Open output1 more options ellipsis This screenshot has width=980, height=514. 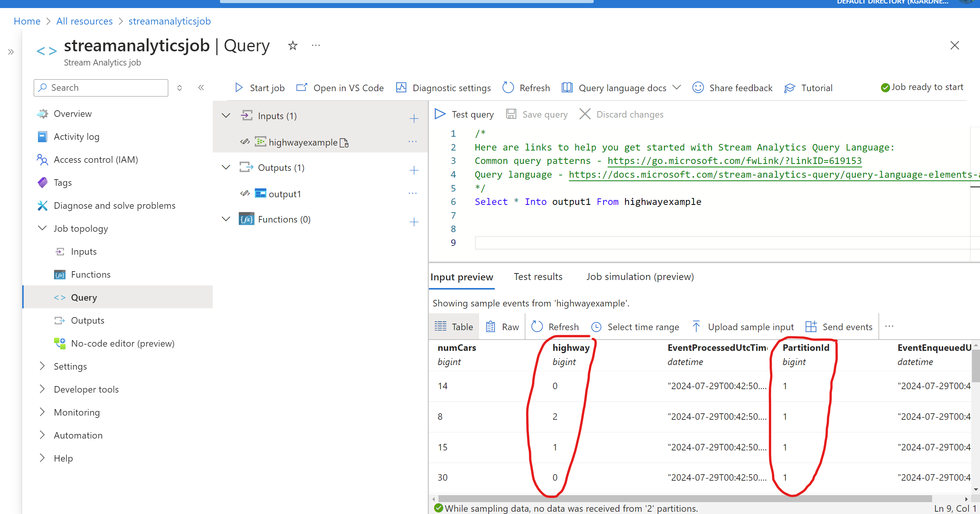click(x=413, y=193)
